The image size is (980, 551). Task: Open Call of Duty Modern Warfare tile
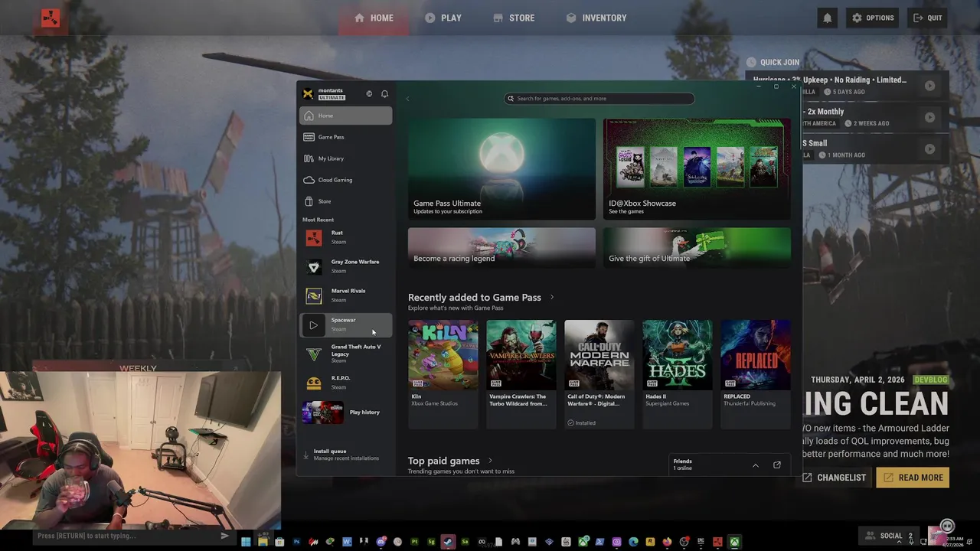pyautogui.click(x=599, y=373)
